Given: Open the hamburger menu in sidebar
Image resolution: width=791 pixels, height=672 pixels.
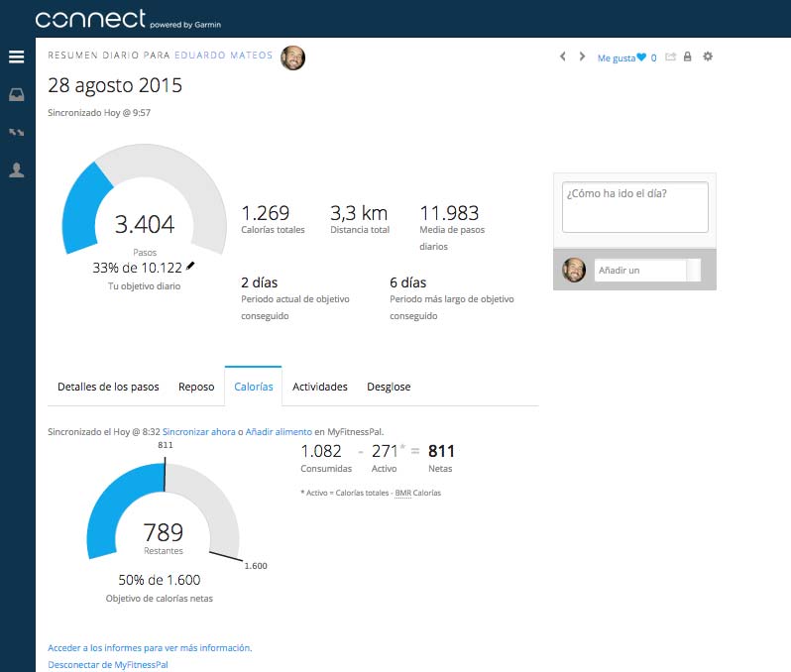Looking at the screenshot, I should [x=16, y=56].
